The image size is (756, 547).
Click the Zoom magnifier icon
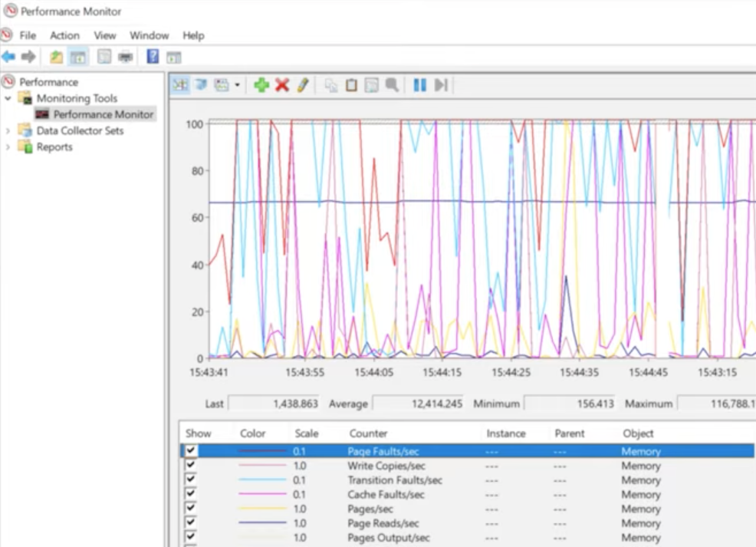coord(392,85)
